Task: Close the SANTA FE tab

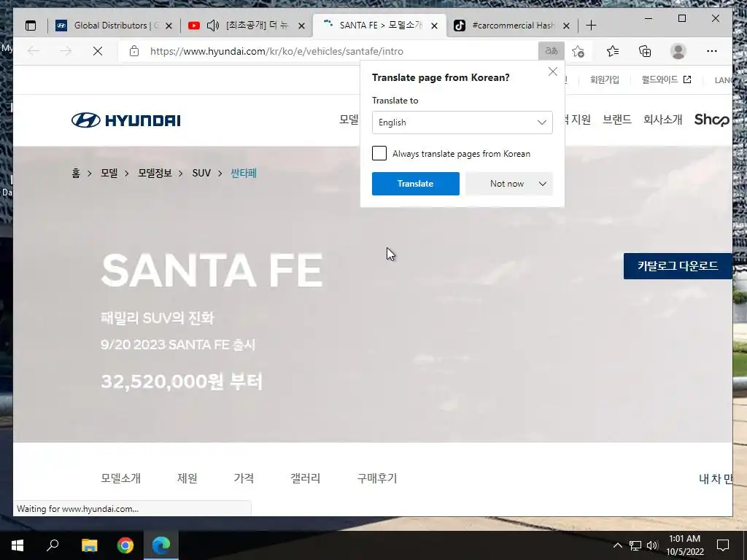Action: pyautogui.click(x=434, y=26)
